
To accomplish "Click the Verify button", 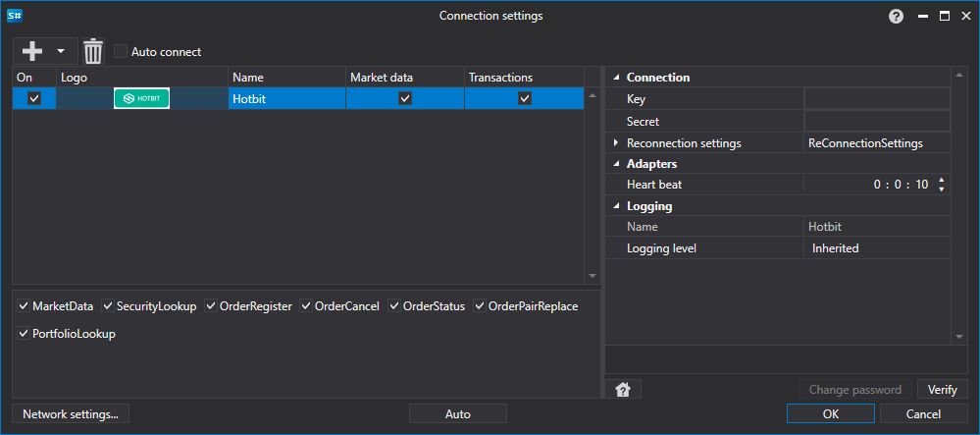I will [942, 389].
